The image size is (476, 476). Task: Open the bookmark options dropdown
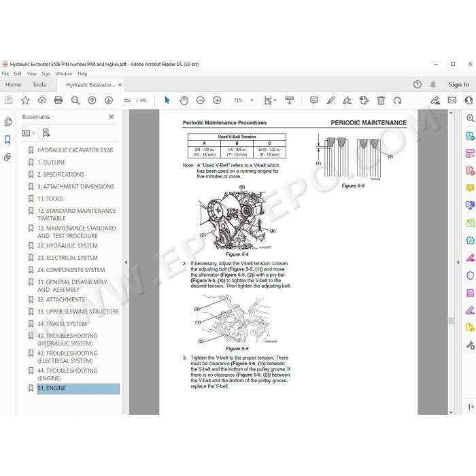click(29, 133)
